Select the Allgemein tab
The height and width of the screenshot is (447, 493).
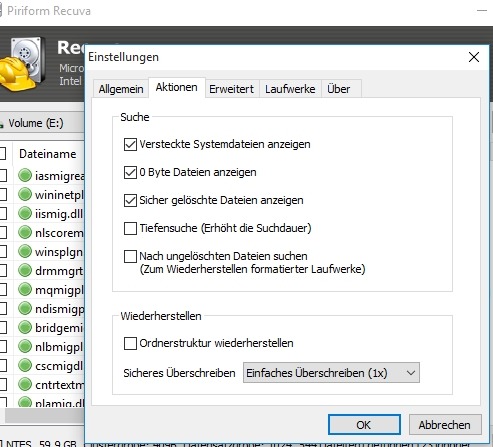121,89
